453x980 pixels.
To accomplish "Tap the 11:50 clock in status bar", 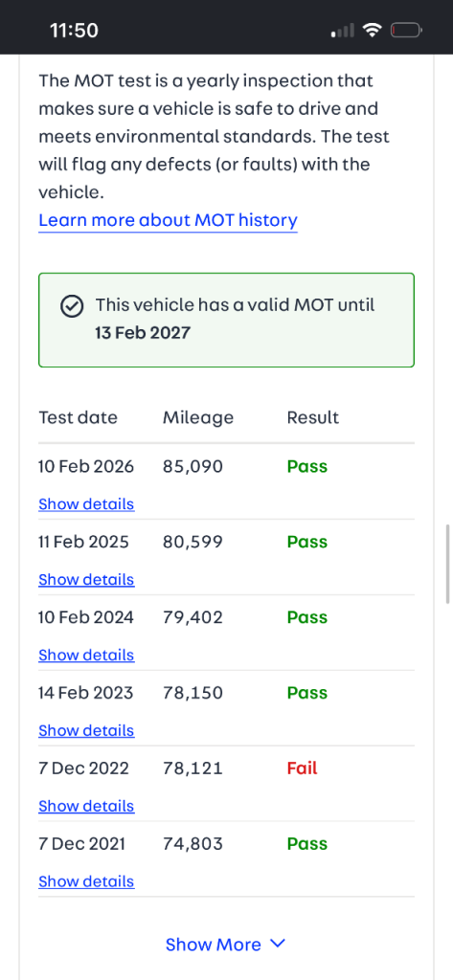I will point(74,30).
